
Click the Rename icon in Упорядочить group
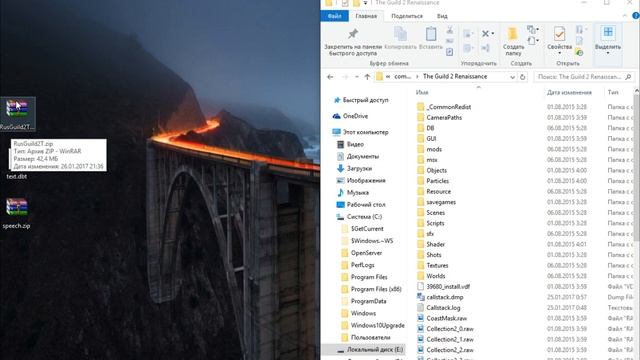click(486, 49)
